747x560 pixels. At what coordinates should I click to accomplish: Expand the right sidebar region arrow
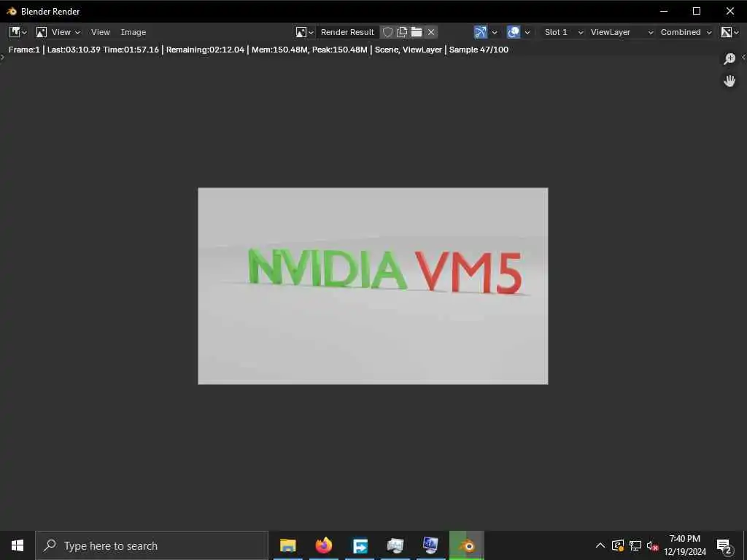pos(743,57)
